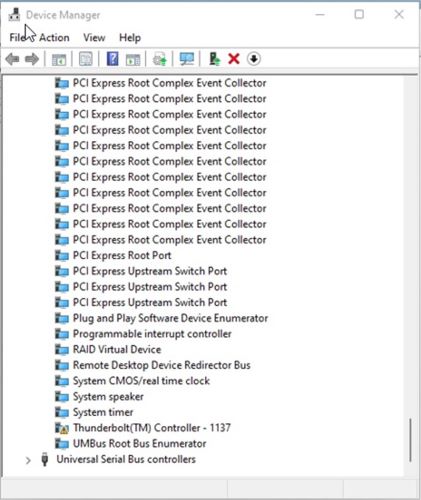Toggle the Show/Hide Console Tree toolbar icon

59,60
